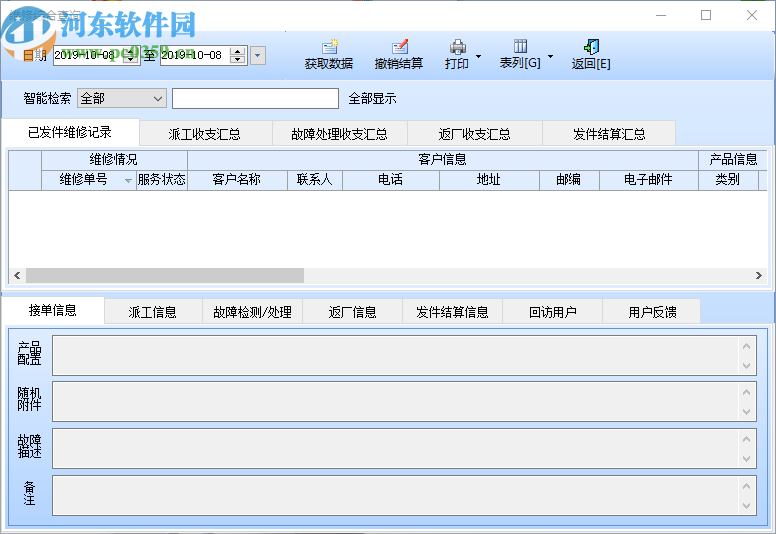Click the 客户名称 column header
Viewport: 776px width, 534px height.
(237, 180)
